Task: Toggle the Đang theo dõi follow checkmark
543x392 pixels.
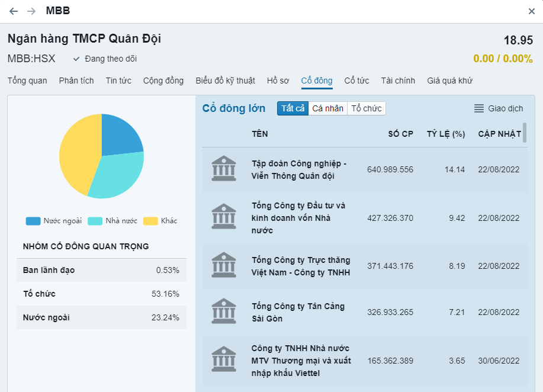Action: 76,59
